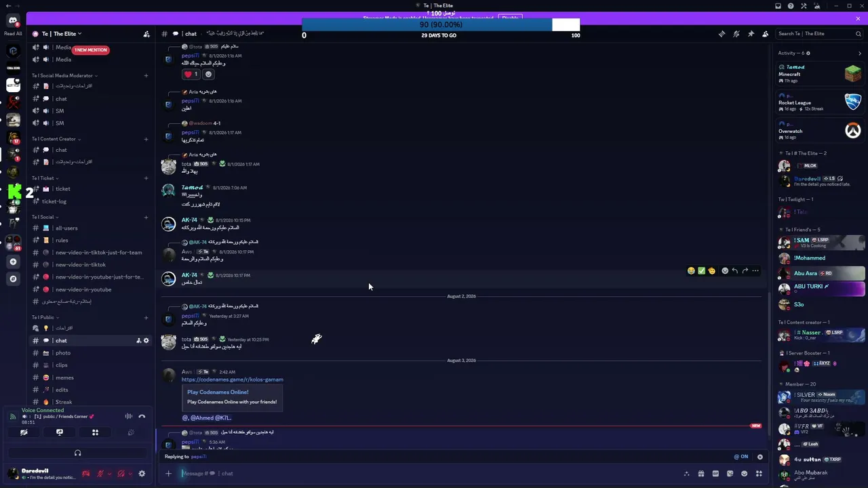Show pinned messages for this channel

click(751, 34)
